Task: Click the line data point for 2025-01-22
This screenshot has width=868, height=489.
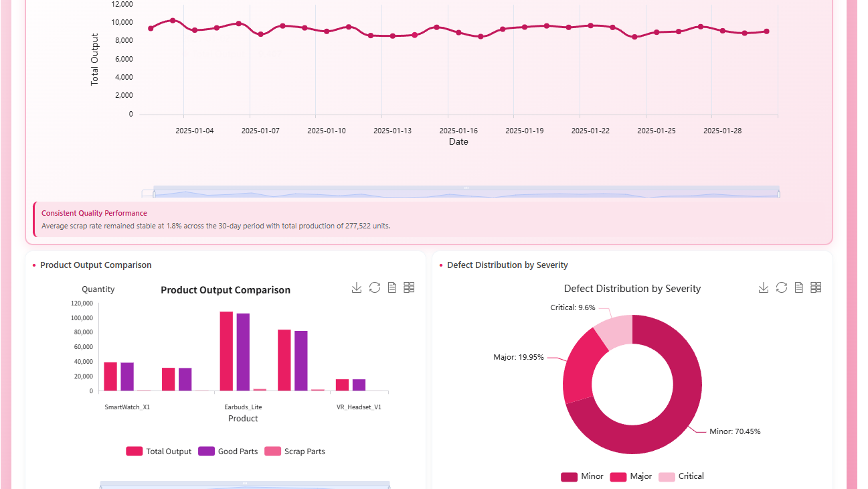Action: click(590, 25)
